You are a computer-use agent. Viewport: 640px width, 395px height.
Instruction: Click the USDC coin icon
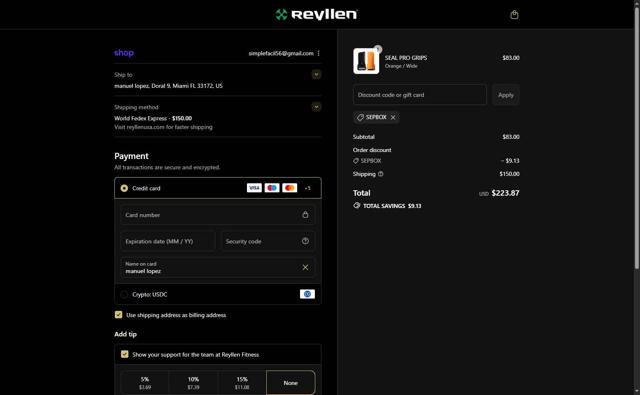click(x=307, y=294)
